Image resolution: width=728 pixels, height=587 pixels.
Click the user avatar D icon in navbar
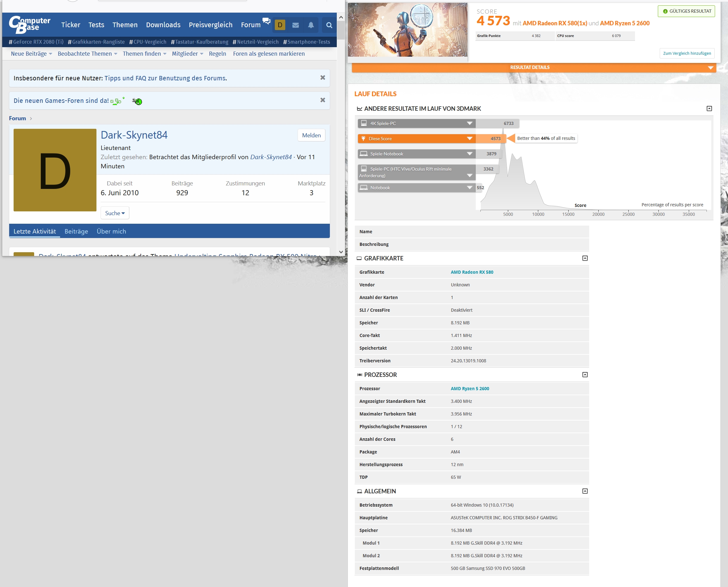click(280, 25)
